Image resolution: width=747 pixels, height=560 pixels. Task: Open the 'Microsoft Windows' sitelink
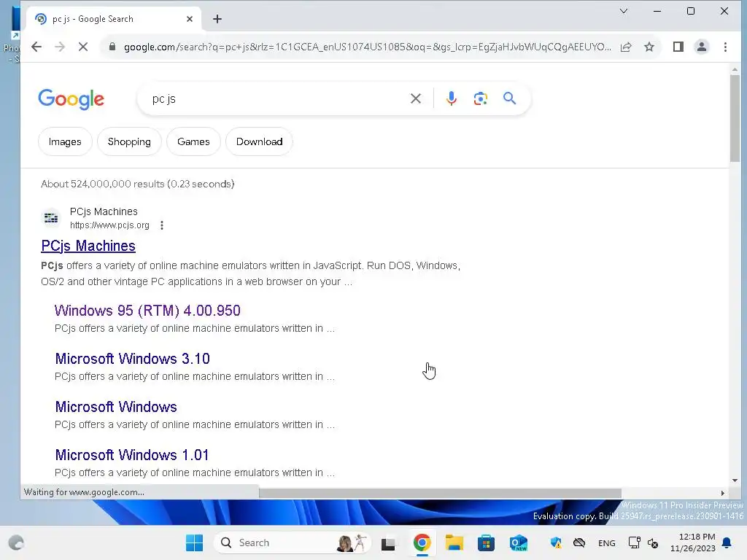pos(116,407)
